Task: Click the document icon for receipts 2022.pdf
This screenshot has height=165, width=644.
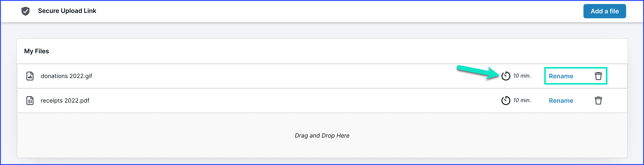Action: [x=30, y=100]
